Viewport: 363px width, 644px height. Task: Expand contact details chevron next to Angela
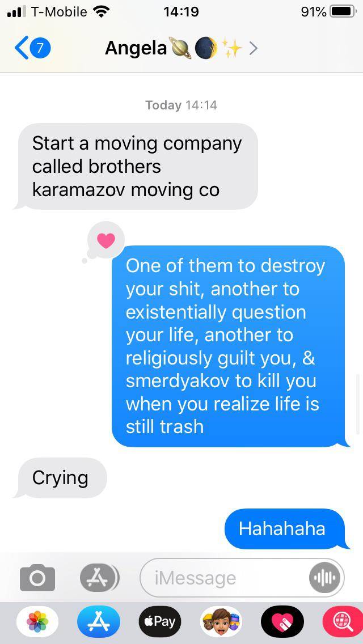254,48
